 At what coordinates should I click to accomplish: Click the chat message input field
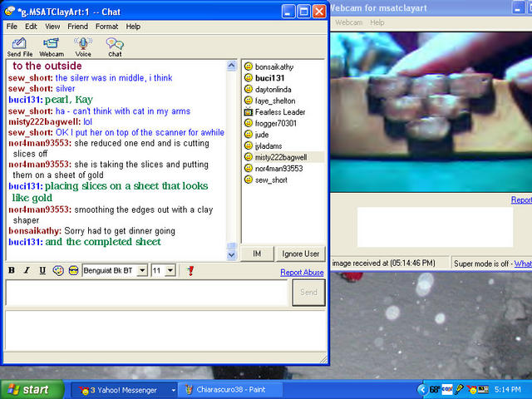146,293
